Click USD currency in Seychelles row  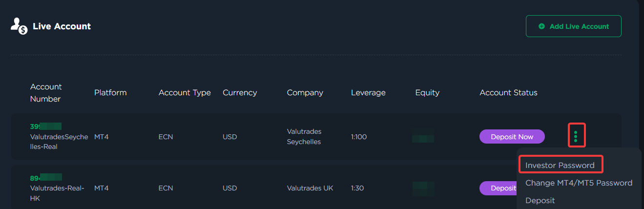coord(229,137)
